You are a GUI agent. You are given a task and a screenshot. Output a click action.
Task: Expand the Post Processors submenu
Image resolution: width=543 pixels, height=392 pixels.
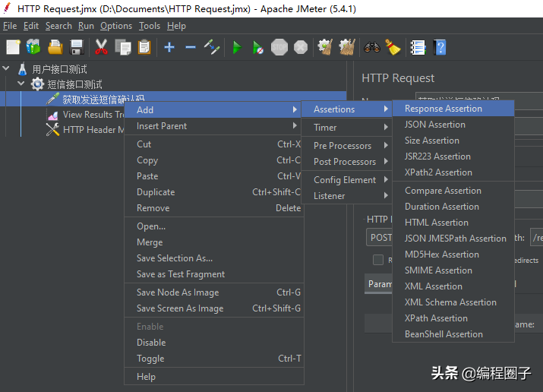(346, 162)
